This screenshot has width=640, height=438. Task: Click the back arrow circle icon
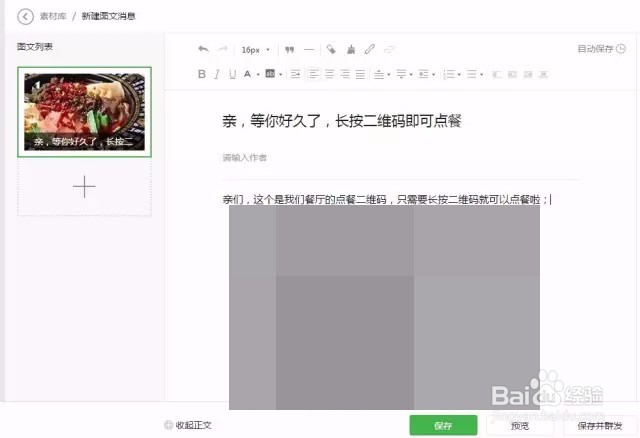pos(25,17)
